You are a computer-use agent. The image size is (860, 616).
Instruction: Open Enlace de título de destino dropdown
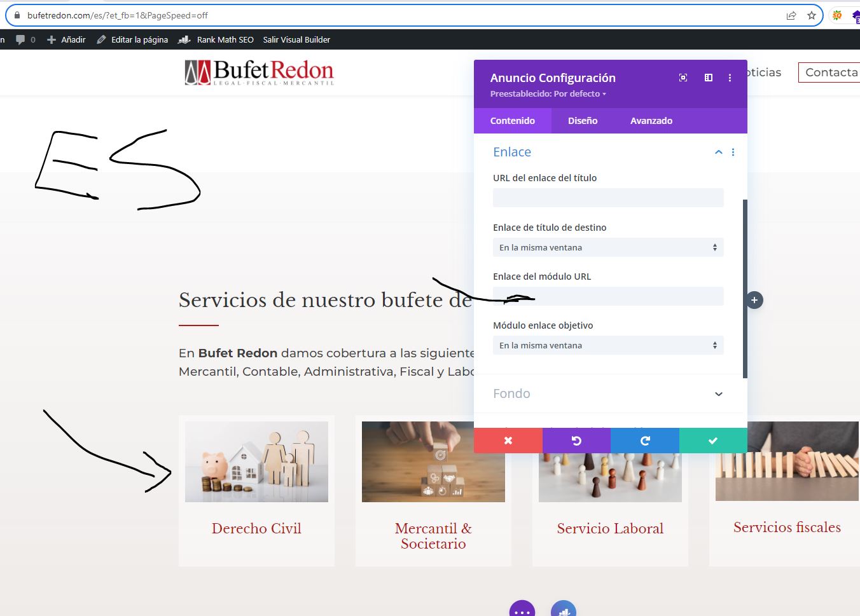(608, 247)
